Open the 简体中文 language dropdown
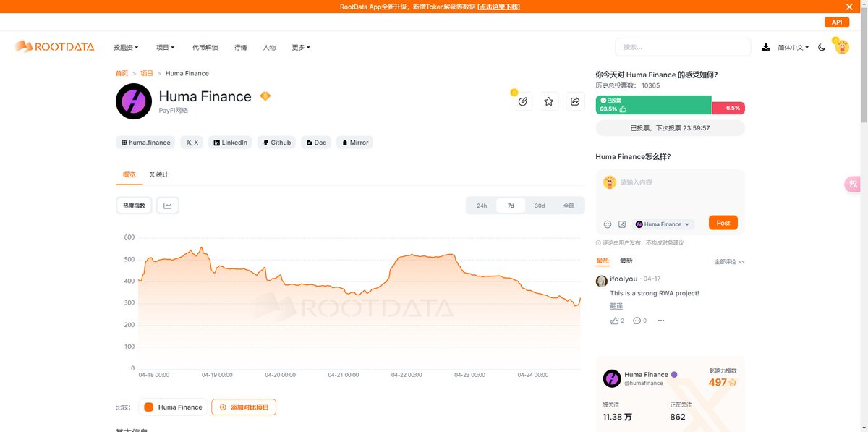Screen dimensions: 868x432 point(793,48)
